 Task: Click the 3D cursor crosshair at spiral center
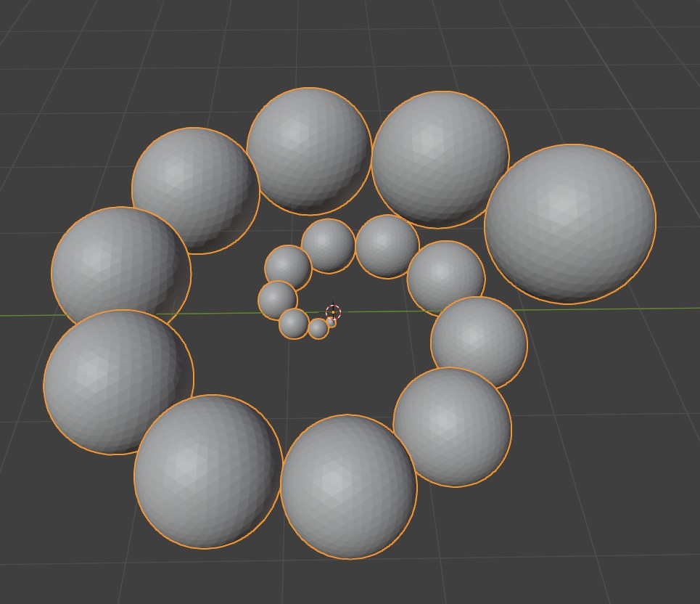(x=333, y=312)
